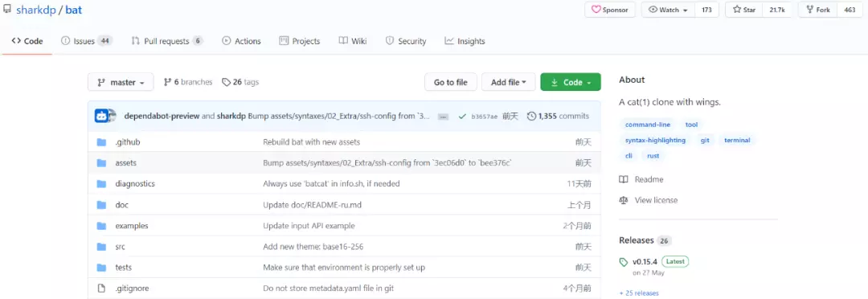
Task: Click the .gitignore file icon
Action: pos(101,289)
